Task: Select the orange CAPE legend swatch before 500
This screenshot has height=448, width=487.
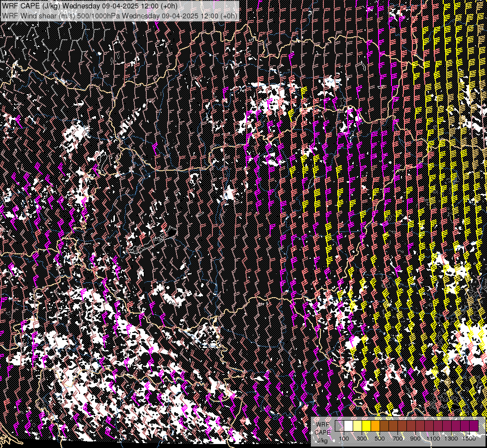Action: click(x=375, y=426)
